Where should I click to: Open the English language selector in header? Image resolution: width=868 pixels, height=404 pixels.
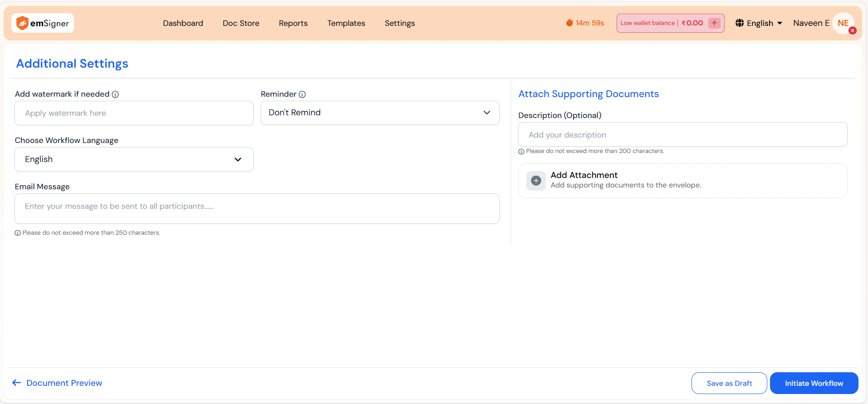coord(760,23)
